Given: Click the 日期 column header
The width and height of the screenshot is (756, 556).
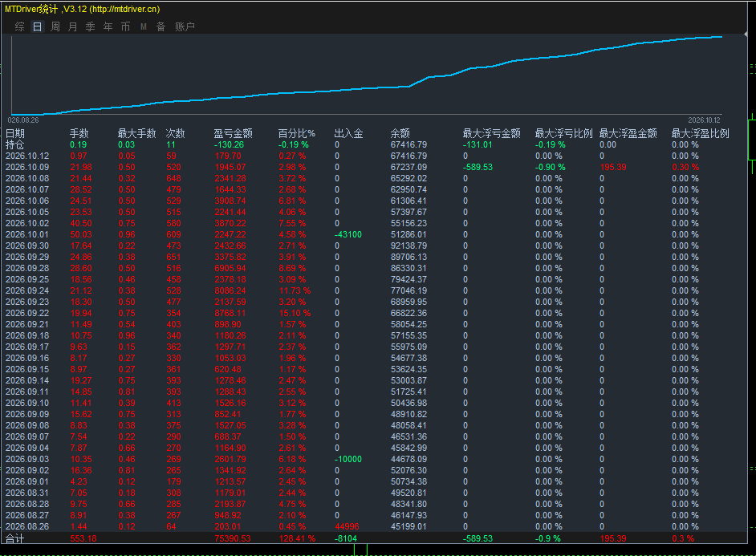Looking at the screenshot, I should 15,133.
